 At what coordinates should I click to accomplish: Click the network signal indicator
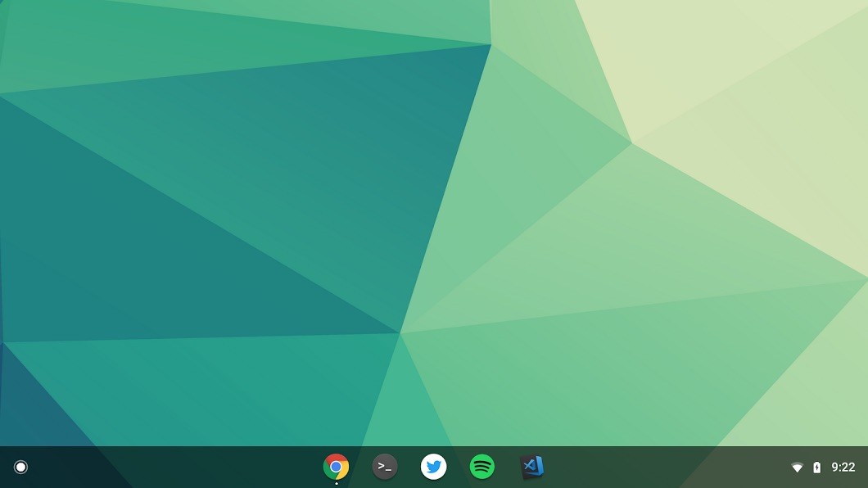798,467
